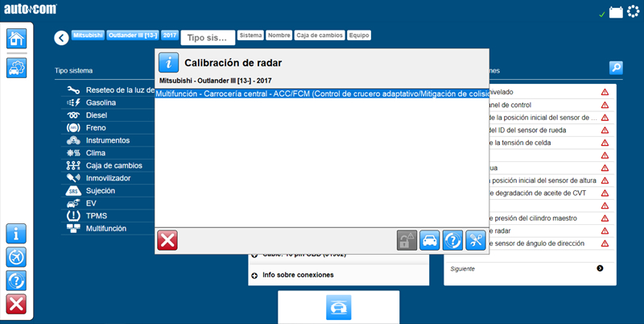Screen dimensions: 644x324
Task: Cancel the radar calibration dialog with red X
Action: click(x=167, y=240)
